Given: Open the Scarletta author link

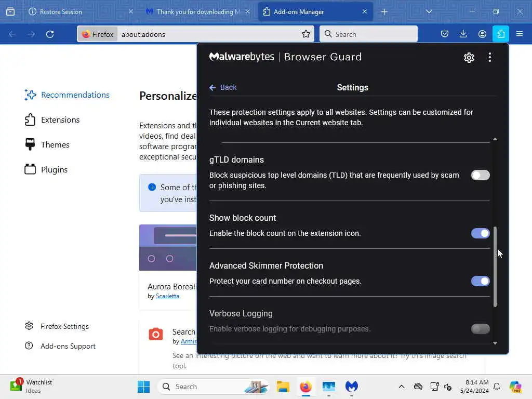Looking at the screenshot, I should [x=167, y=296].
